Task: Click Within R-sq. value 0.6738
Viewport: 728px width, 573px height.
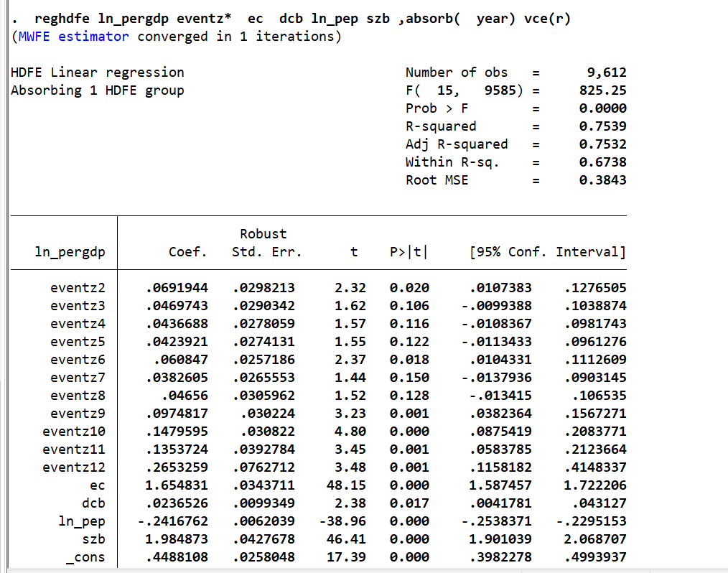Action: pos(602,162)
